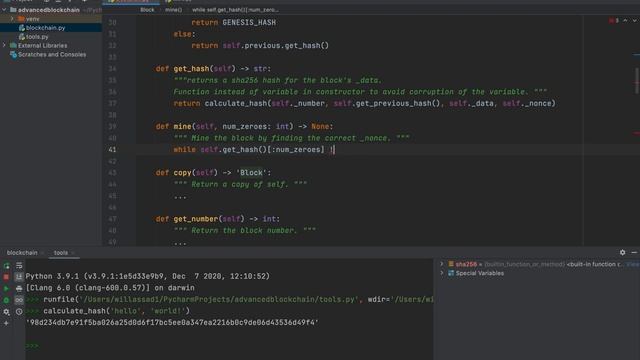Select Block breadcrumb
This screenshot has width=640, height=360.
click(x=147, y=10)
